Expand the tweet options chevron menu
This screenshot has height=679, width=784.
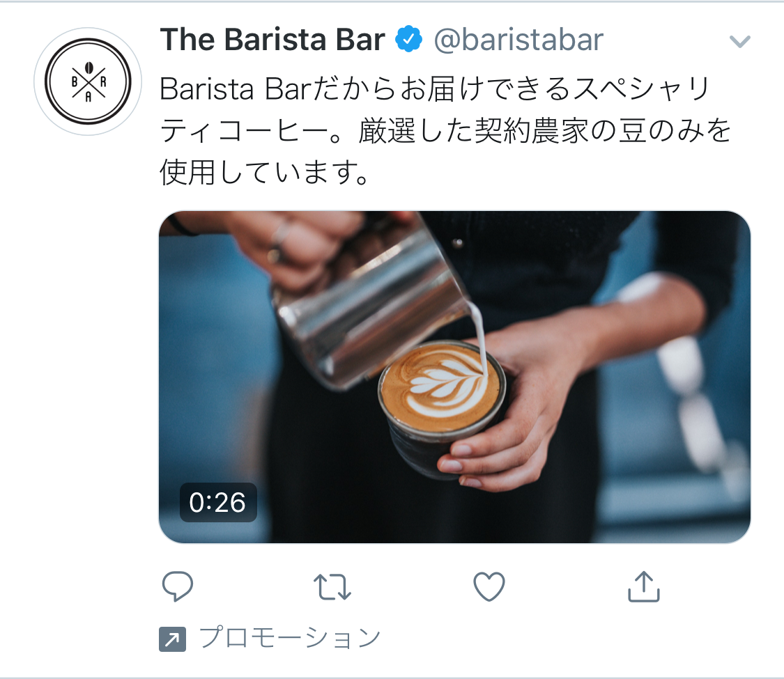click(739, 42)
